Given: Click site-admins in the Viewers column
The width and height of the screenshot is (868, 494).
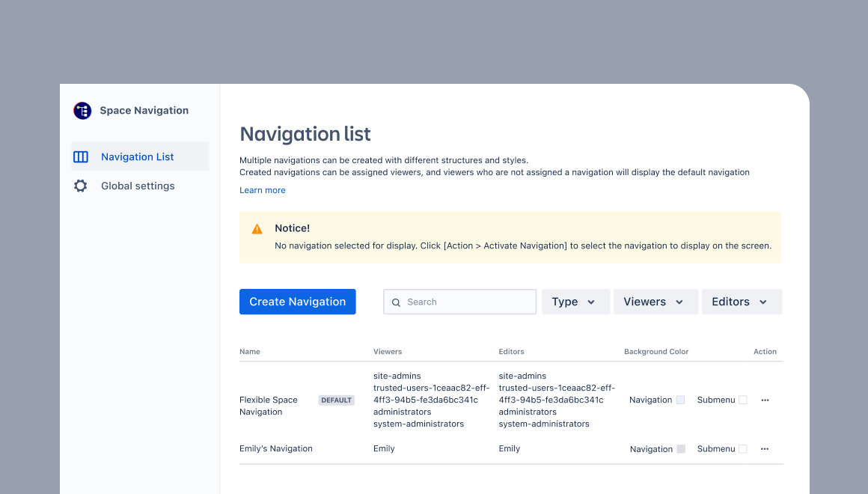Looking at the screenshot, I should [397, 376].
